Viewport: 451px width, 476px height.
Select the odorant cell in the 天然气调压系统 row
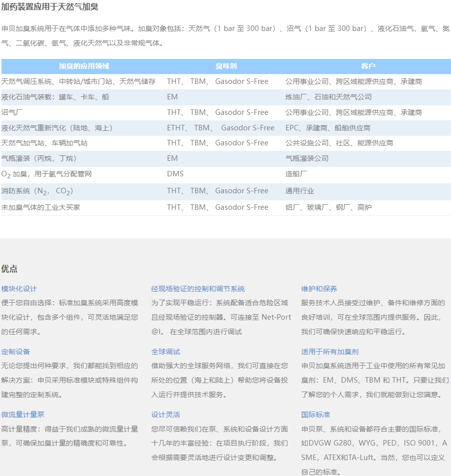[217, 81]
